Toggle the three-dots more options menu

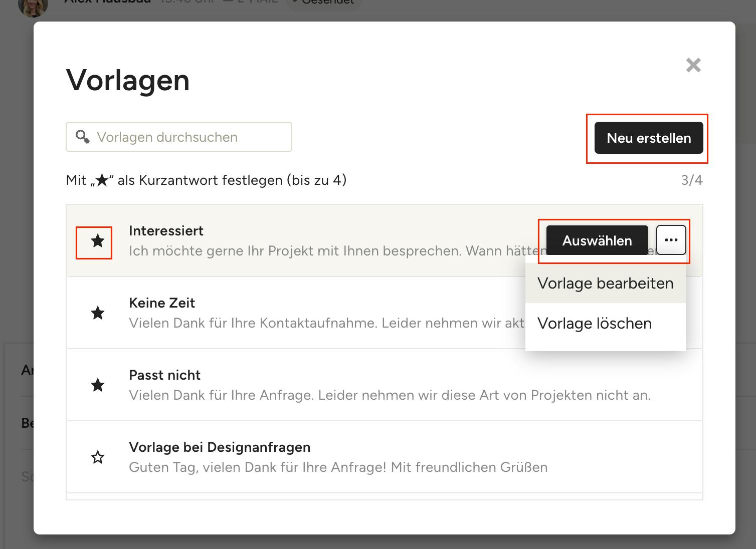[x=671, y=240]
